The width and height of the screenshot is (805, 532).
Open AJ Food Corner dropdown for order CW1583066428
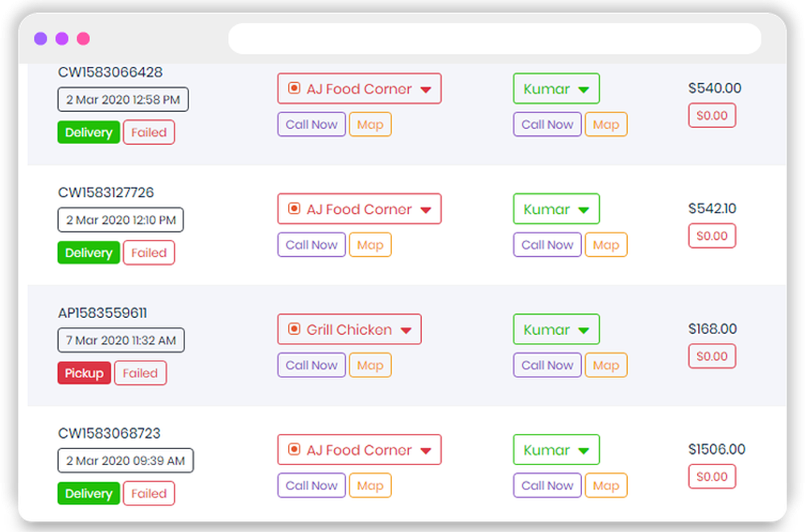(359, 89)
